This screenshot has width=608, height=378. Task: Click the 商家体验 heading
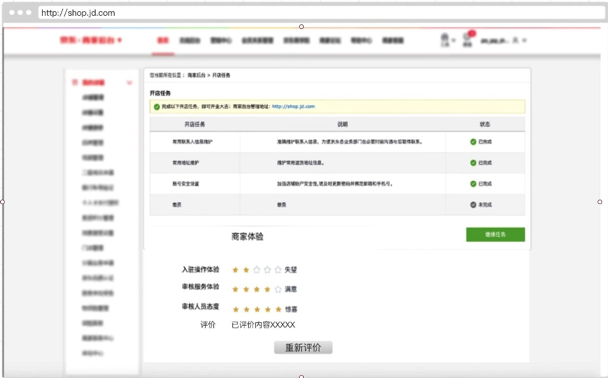247,236
